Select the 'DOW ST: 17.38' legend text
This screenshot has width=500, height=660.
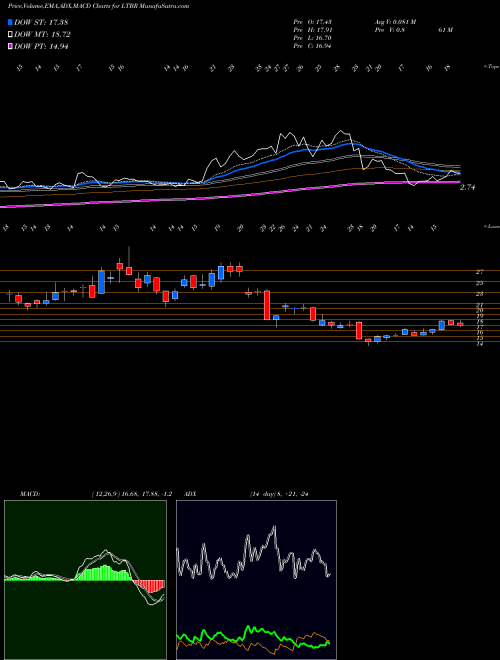coord(41,22)
